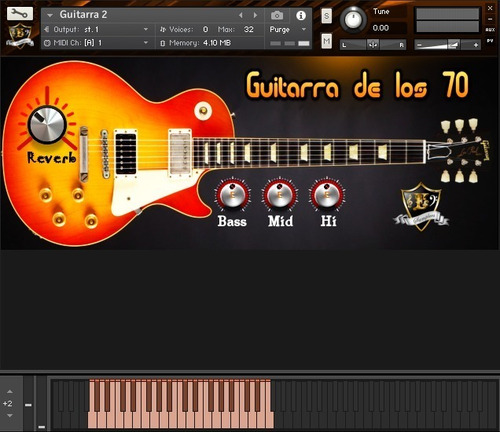Shift keyboard octave up arrow
500x432 pixels.
[x=10, y=392]
